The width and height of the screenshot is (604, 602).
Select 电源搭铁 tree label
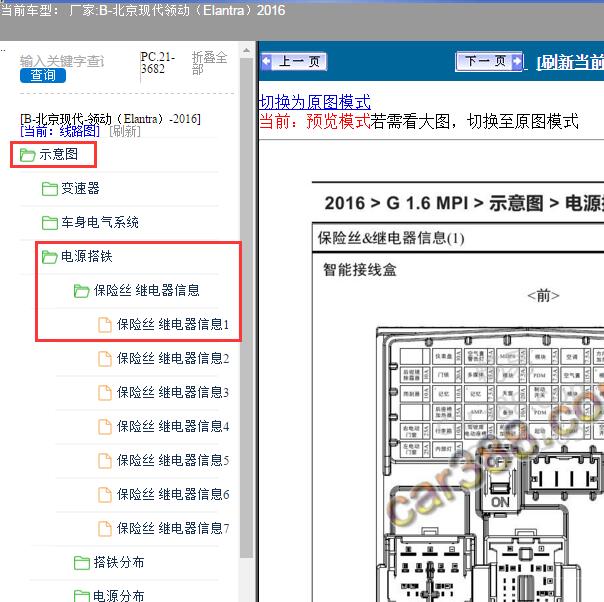click(x=87, y=256)
